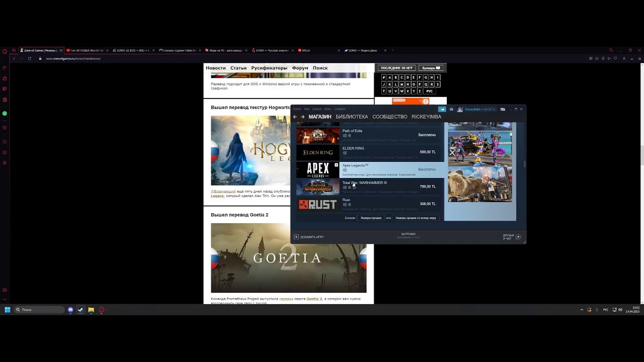Go back in Steam store navigation
The width and height of the screenshot is (644, 362).
[295, 117]
